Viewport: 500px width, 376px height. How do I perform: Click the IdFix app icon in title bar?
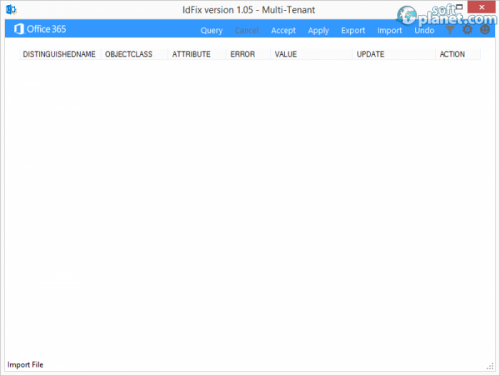coord(11,10)
